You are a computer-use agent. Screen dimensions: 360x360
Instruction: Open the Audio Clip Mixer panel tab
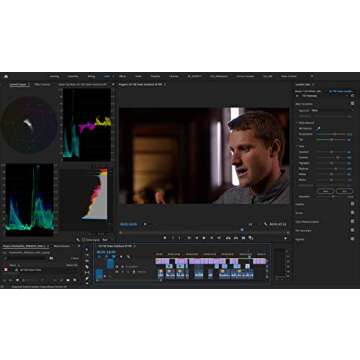pos(82,85)
